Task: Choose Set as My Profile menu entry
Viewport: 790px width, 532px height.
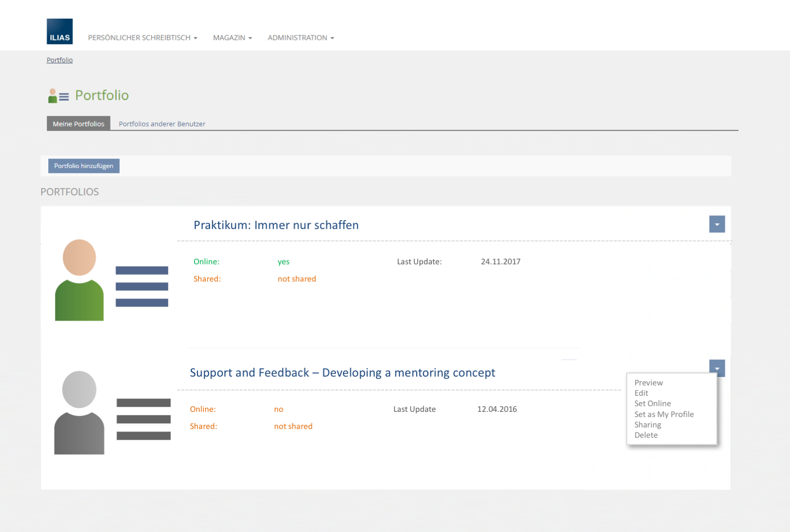Action: (664, 414)
